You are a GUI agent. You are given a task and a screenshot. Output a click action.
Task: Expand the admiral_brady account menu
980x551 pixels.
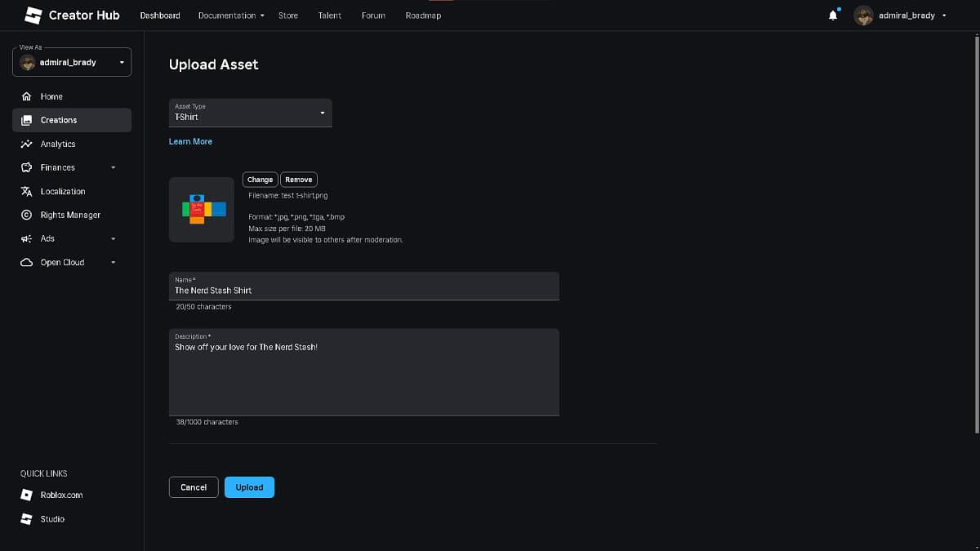(902, 15)
